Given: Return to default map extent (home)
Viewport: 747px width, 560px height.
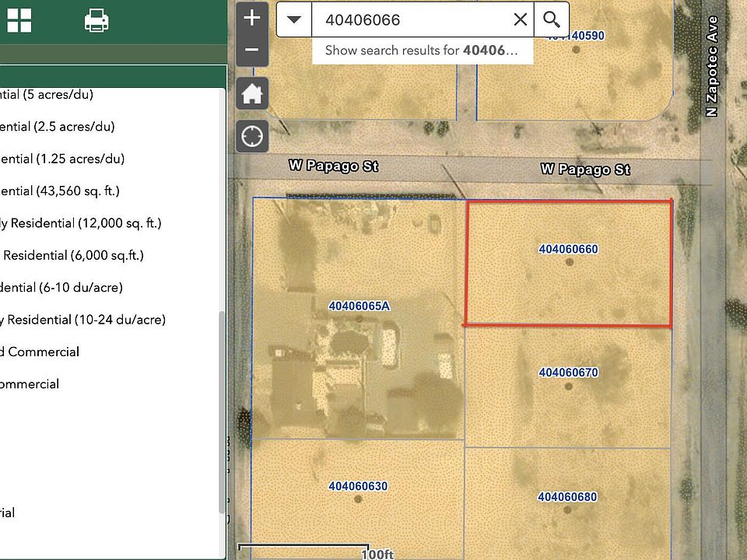Looking at the screenshot, I should click(252, 93).
